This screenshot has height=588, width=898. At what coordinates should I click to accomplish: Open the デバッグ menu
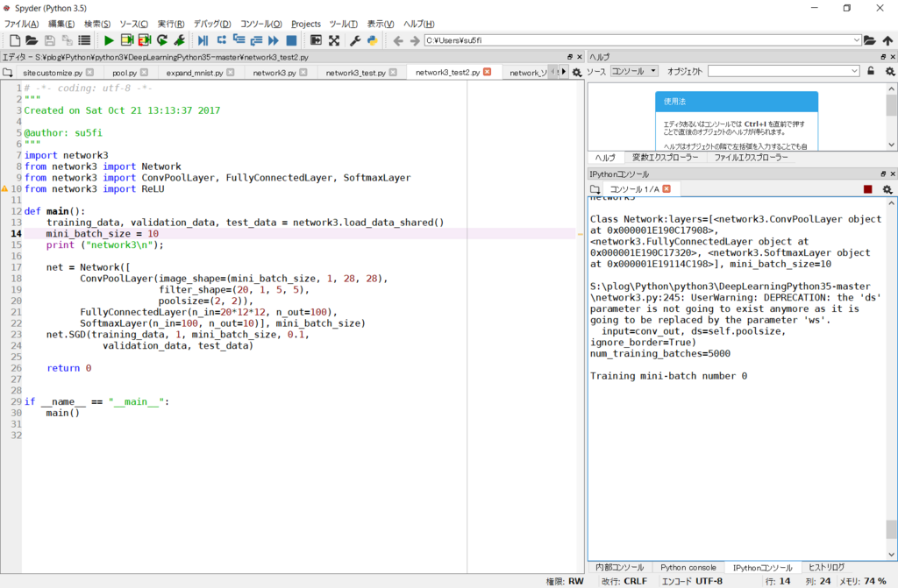pyautogui.click(x=212, y=24)
